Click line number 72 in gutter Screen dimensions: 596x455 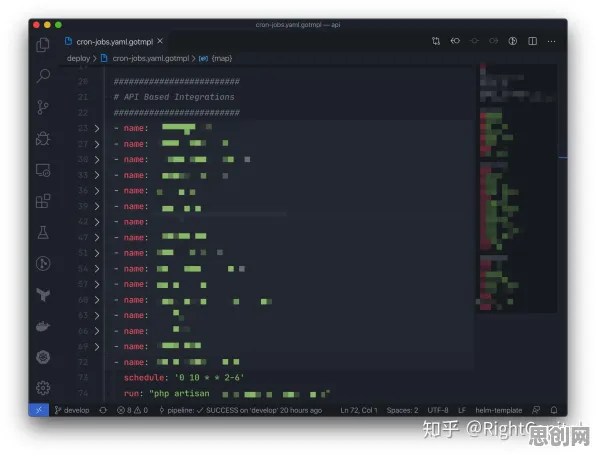83,362
